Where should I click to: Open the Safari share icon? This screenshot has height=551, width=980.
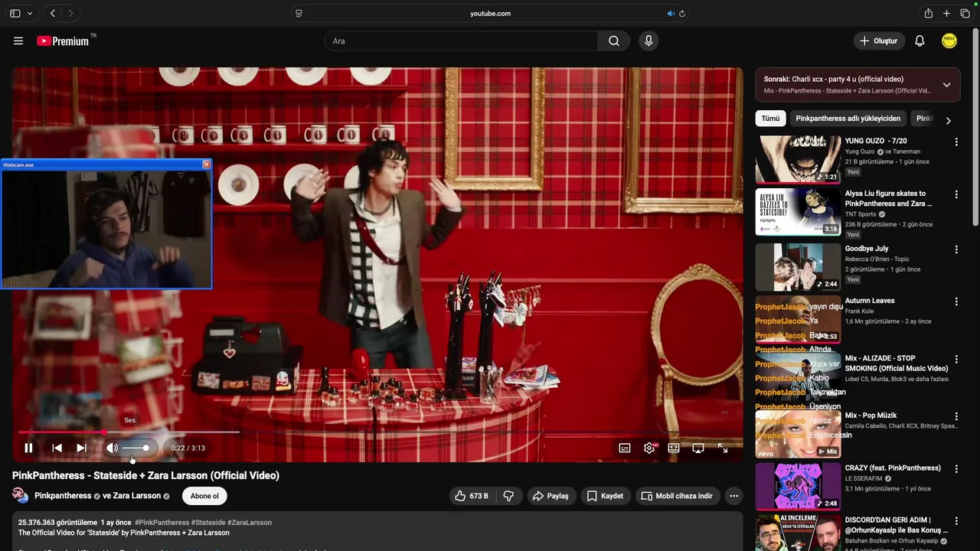[928, 13]
